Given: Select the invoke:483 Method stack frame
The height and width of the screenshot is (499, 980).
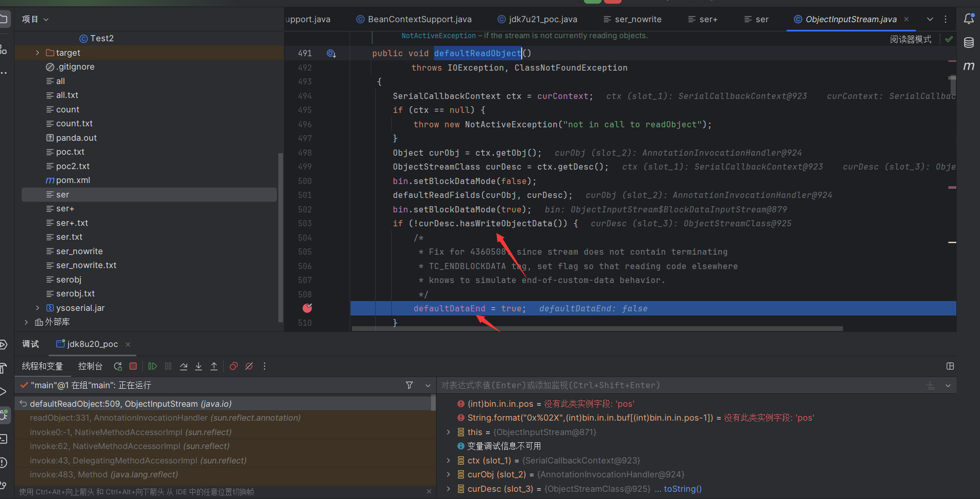Looking at the screenshot, I should click(225, 474).
